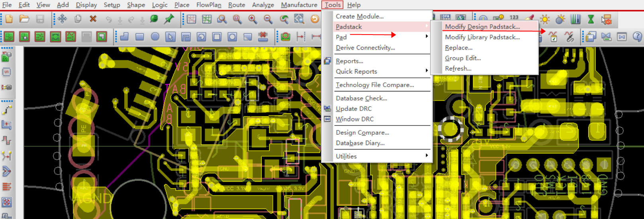The image size is (644, 219).
Task: Click the DFA check toolbar icon
Action: click(446, 17)
